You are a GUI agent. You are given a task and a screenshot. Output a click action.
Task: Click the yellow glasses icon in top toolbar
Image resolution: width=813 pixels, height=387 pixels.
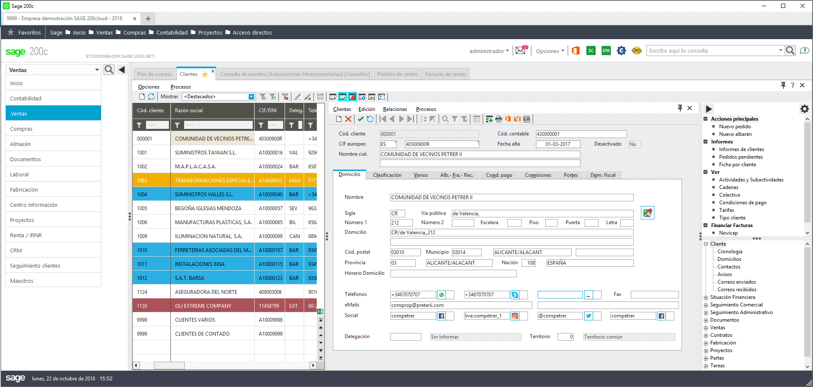(x=636, y=51)
